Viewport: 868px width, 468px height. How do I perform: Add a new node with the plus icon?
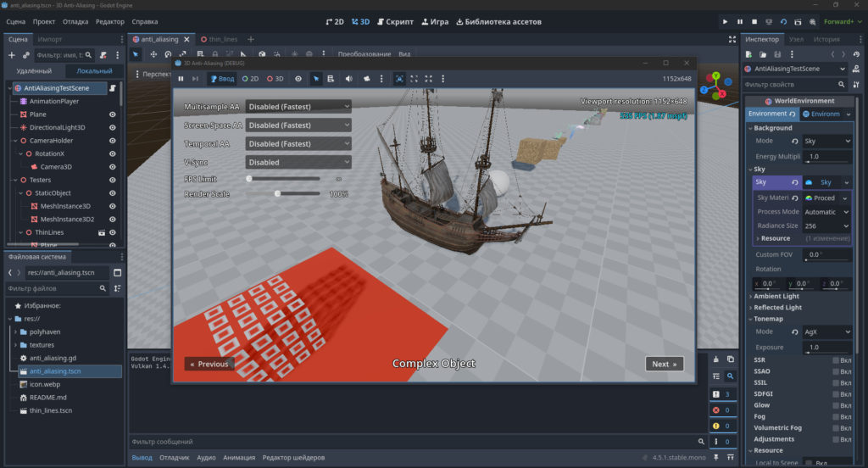(x=12, y=55)
